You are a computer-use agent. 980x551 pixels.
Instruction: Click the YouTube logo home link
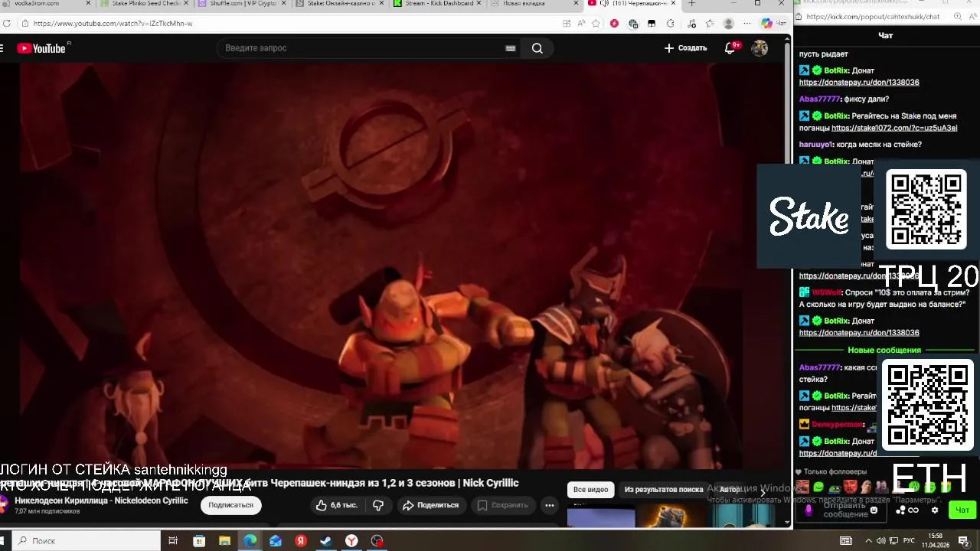point(41,48)
